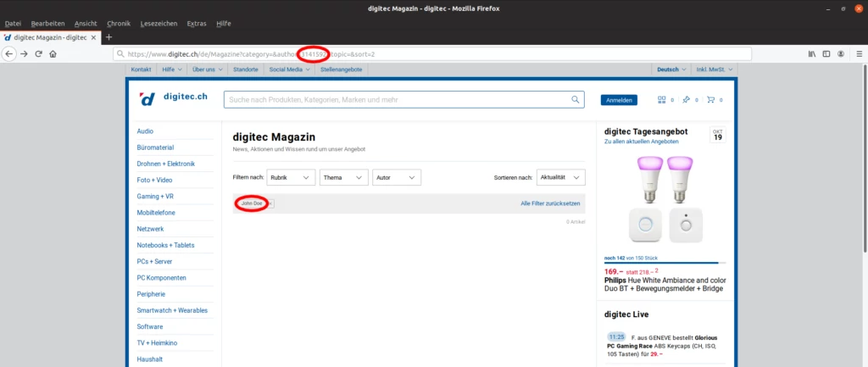Click the browser URL address bar
The image size is (868, 367).
click(431, 54)
